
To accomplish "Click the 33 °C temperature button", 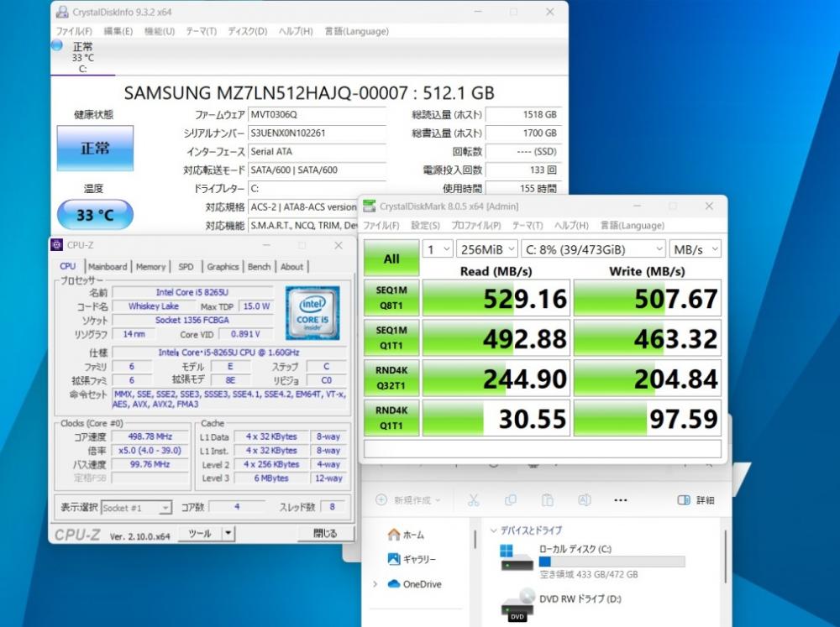I will click(x=95, y=215).
